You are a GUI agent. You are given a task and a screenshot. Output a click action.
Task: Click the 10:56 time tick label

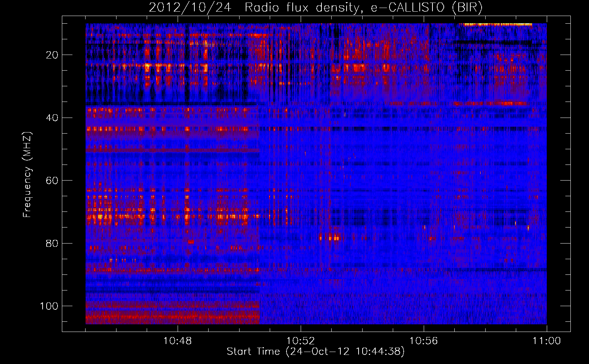click(x=424, y=341)
